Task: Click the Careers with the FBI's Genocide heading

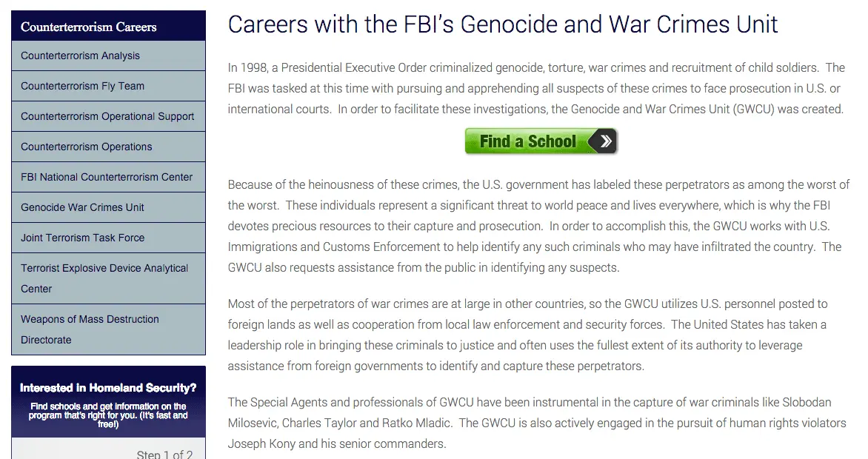Action: [503, 24]
